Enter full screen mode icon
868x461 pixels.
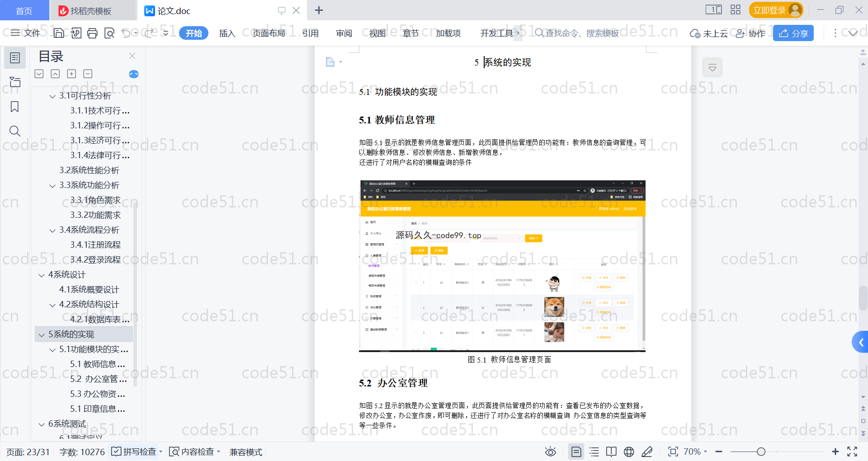852,452
